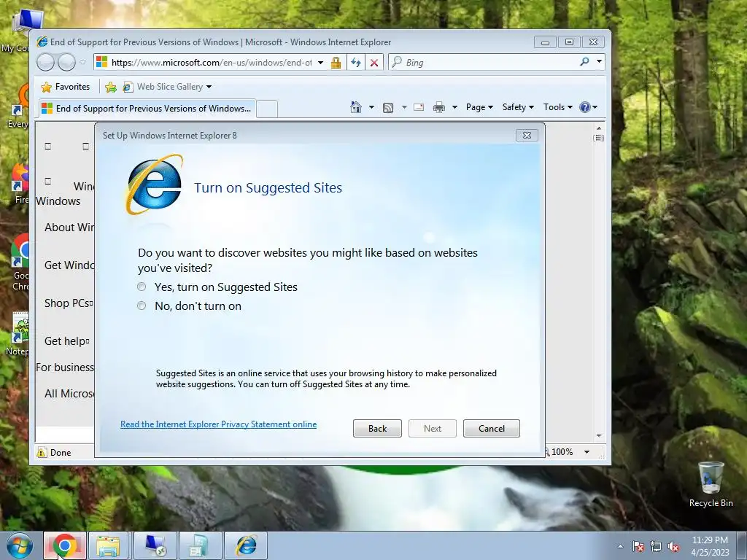Show hidden tray icons arrow
747x560 pixels.
pyautogui.click(x=620, y=547)
